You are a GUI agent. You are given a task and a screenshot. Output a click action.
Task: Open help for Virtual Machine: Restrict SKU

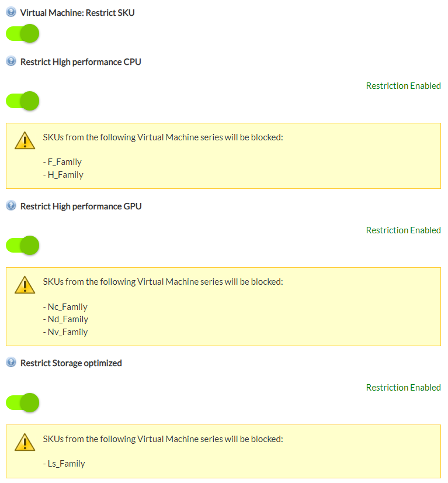pos(11,12)
